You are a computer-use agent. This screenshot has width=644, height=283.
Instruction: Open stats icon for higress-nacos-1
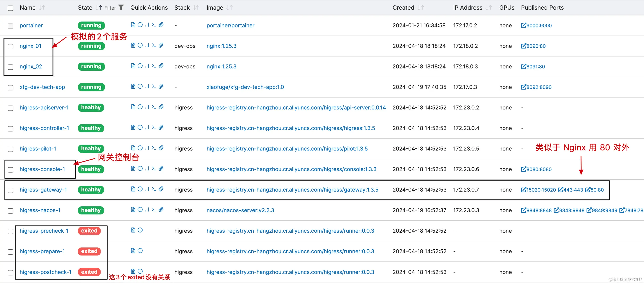147,210
